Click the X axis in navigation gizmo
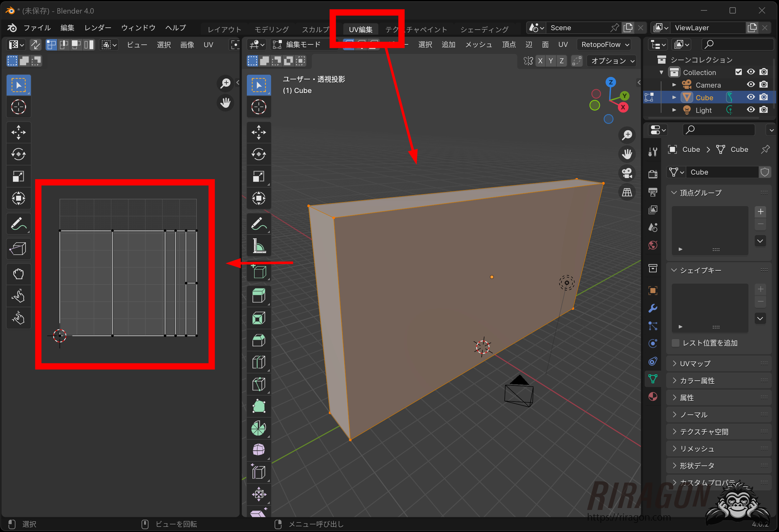 (623, 107)
